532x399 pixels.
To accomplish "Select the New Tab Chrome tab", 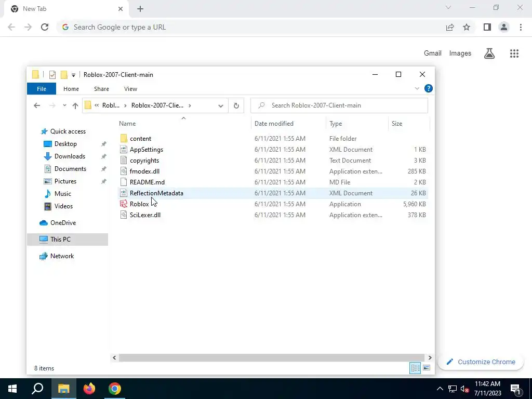I will pos(66,9).
